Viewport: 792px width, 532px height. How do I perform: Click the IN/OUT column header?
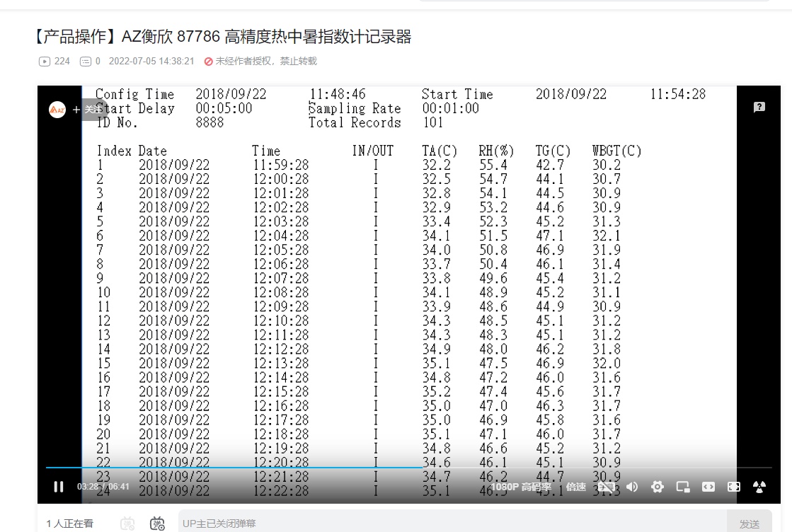373,151
